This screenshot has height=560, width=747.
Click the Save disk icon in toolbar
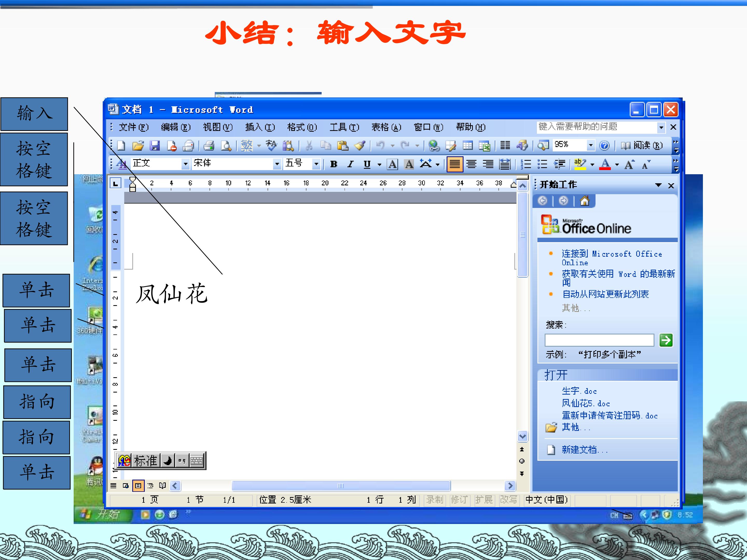pos(155,145)
